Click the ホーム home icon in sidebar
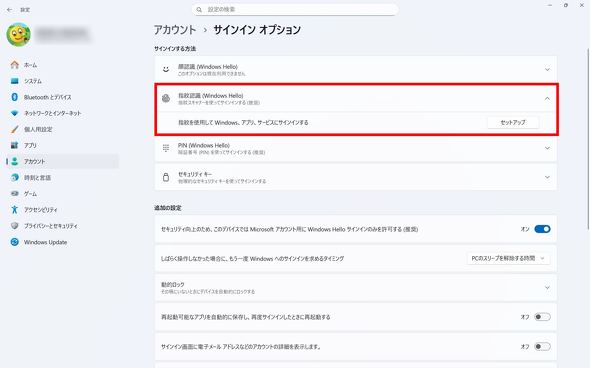Screen dimensions: 590x368 (x=15, y=65)
